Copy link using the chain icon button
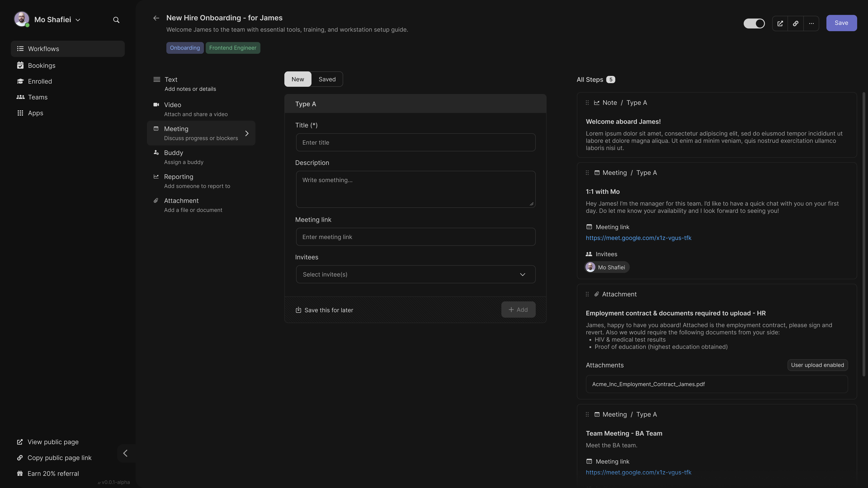 click(796, 23)
